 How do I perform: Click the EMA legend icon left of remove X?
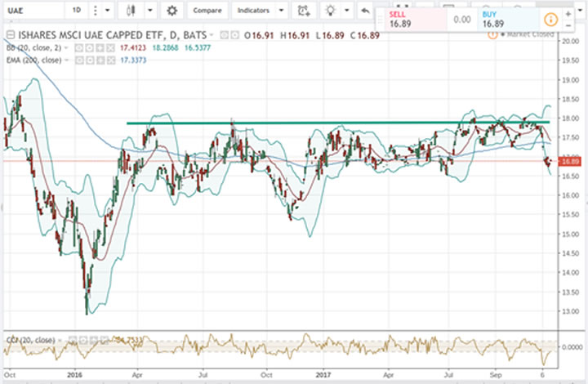(x=100, y=60)
